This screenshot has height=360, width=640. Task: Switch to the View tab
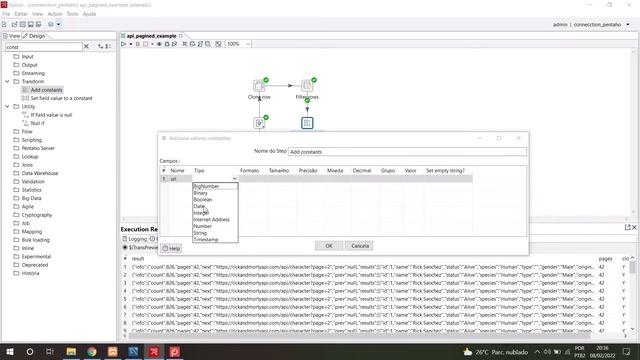(11, 36)
